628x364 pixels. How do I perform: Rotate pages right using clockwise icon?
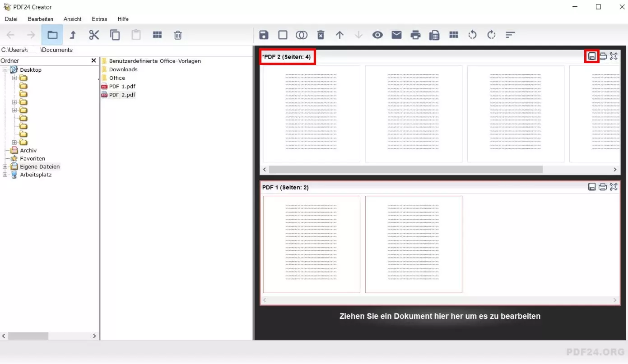491,35
